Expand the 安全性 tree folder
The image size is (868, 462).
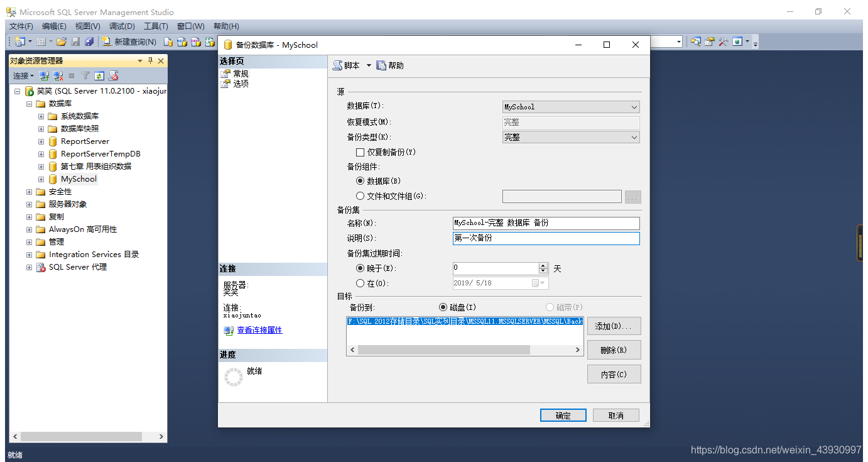click(x=29, y=192)
